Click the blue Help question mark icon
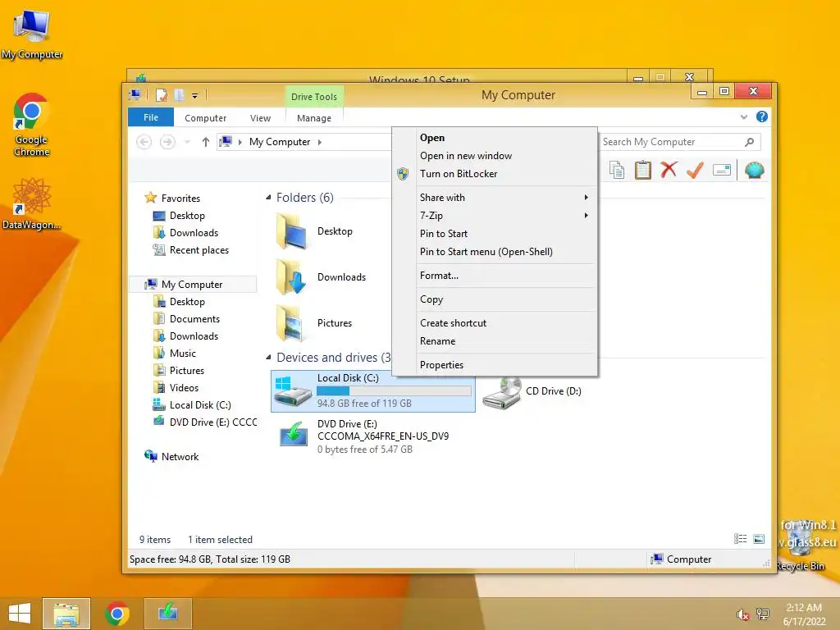Viewport: 840px width, 630px height. point(762,116)
